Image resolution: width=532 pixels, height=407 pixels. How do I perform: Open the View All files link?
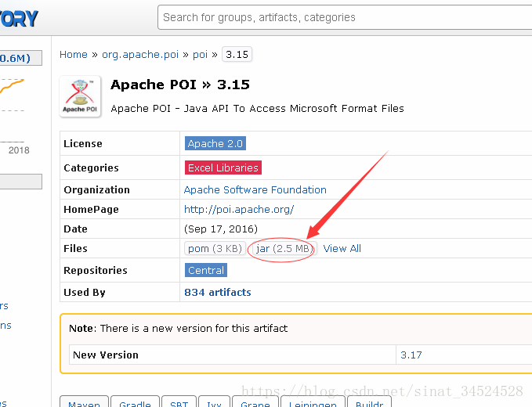342,248
